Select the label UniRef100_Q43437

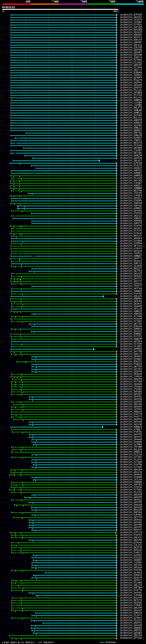(x=131, y=304)
